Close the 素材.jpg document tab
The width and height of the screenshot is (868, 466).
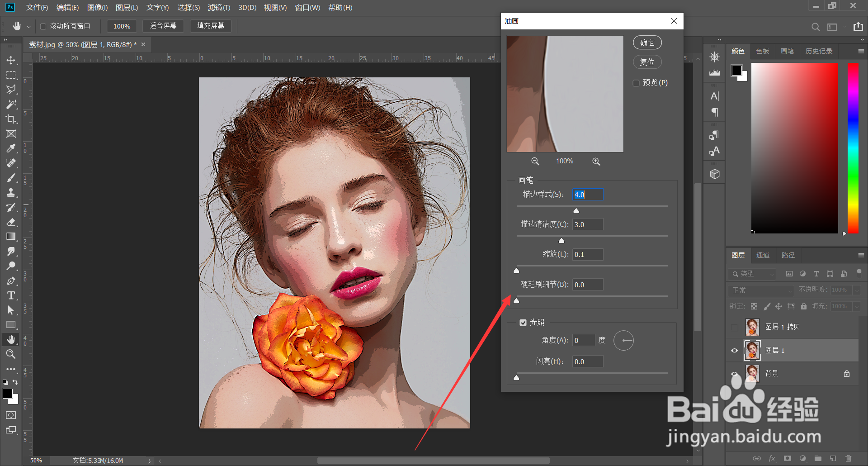pos(143,44)
